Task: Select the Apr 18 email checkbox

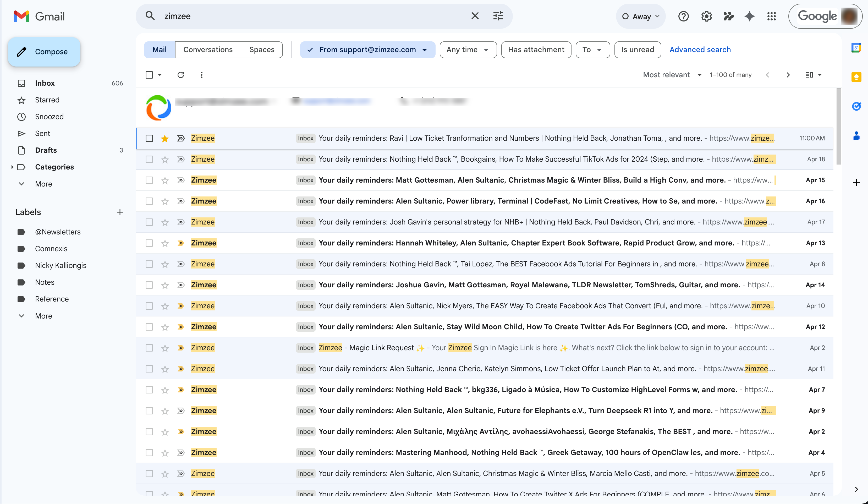Action: pyautogui.click(x=149, y=159)
